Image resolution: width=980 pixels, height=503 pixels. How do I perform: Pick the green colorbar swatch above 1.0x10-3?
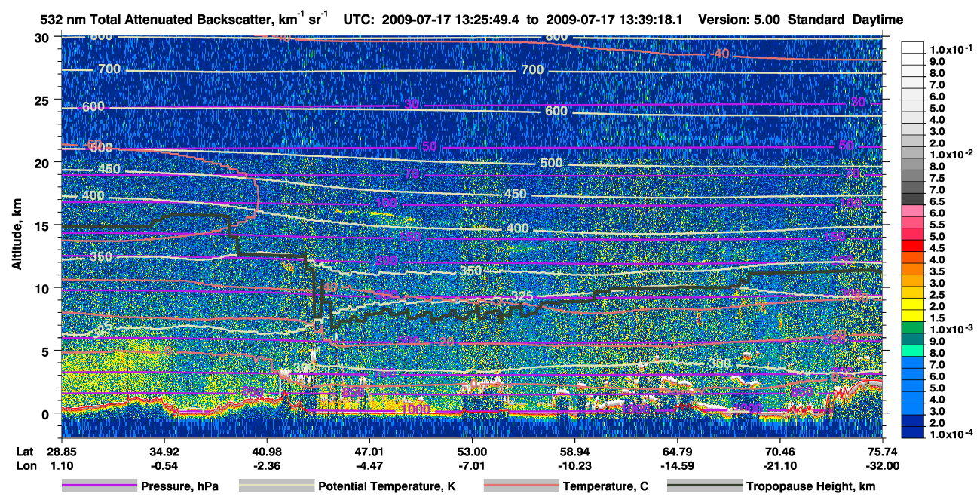[912, 327]
